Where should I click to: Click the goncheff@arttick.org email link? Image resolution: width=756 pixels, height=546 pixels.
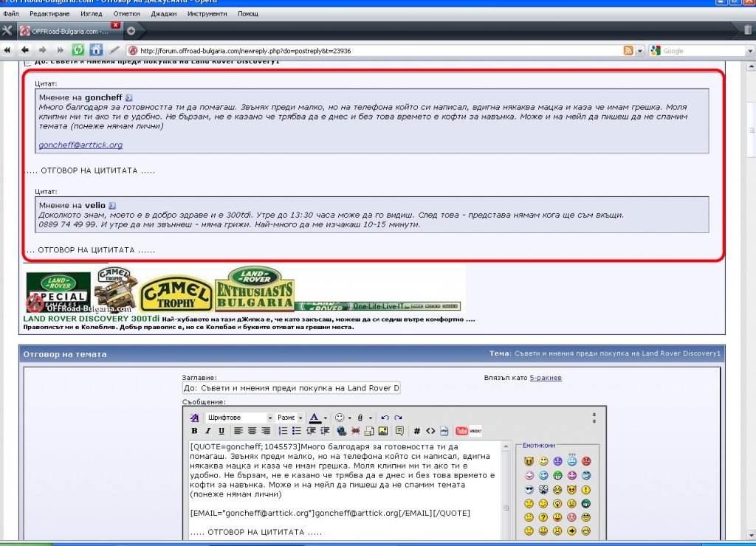80,145
